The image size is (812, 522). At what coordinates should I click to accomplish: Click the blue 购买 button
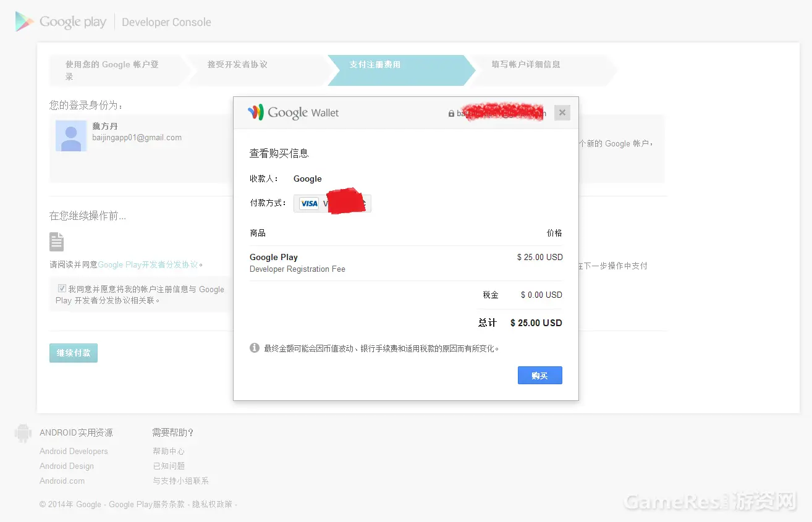click(539, 376)
